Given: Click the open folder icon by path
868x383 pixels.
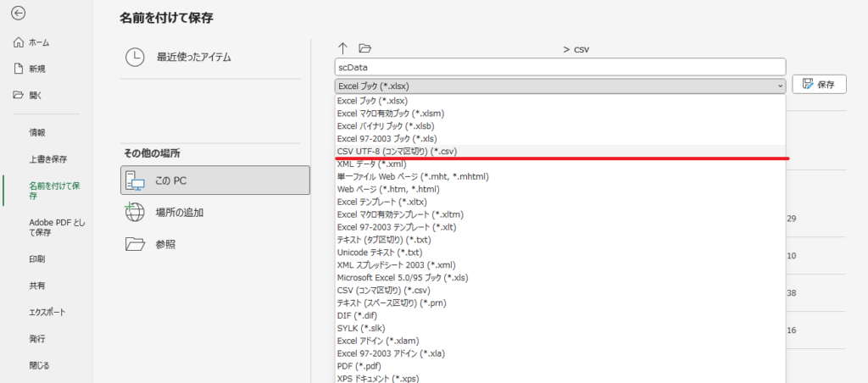Looking at the screenshot, I should 364,48.
